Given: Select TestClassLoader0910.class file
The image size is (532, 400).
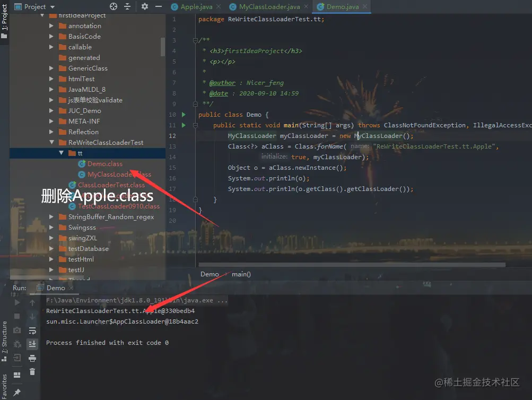Looking at the screenshot, I should coord(119,206).
